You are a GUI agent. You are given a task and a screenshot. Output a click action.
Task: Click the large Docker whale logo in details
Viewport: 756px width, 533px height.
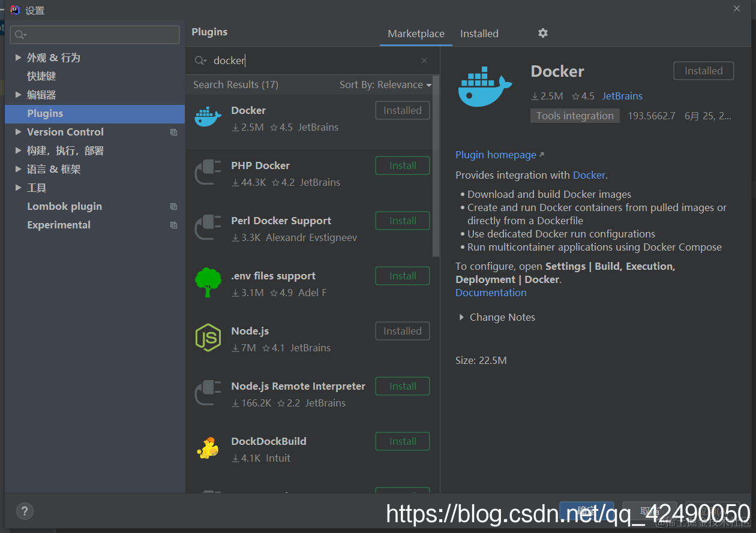pos(485,87)
